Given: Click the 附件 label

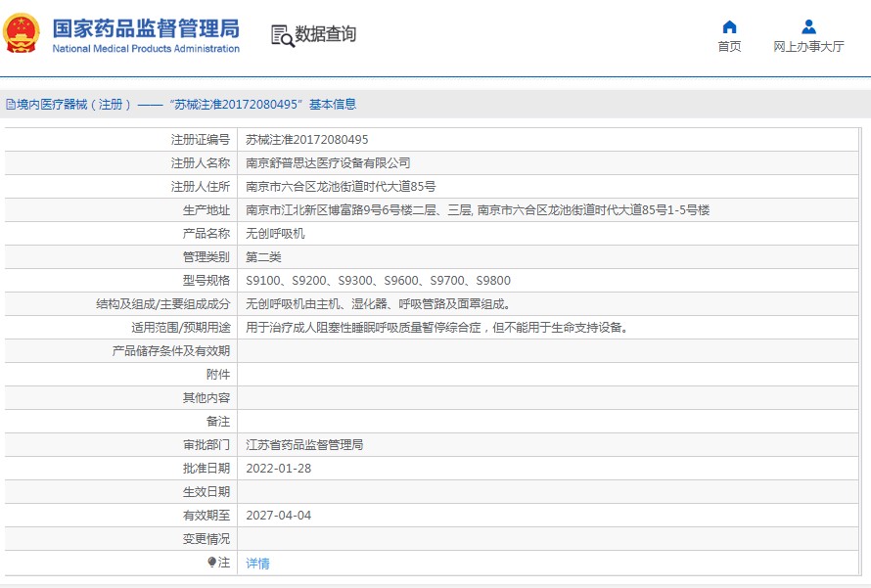Looking at the screenshot, I should tap(218, 375).
